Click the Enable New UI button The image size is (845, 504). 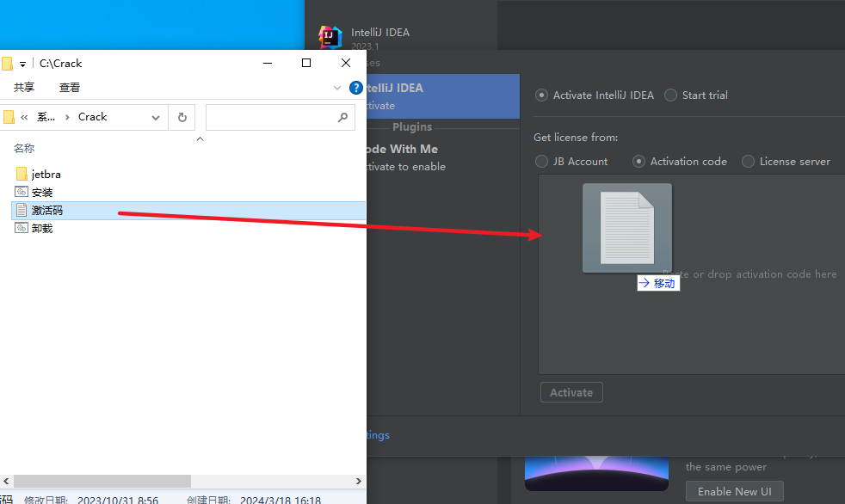click(x=735, y=492)
